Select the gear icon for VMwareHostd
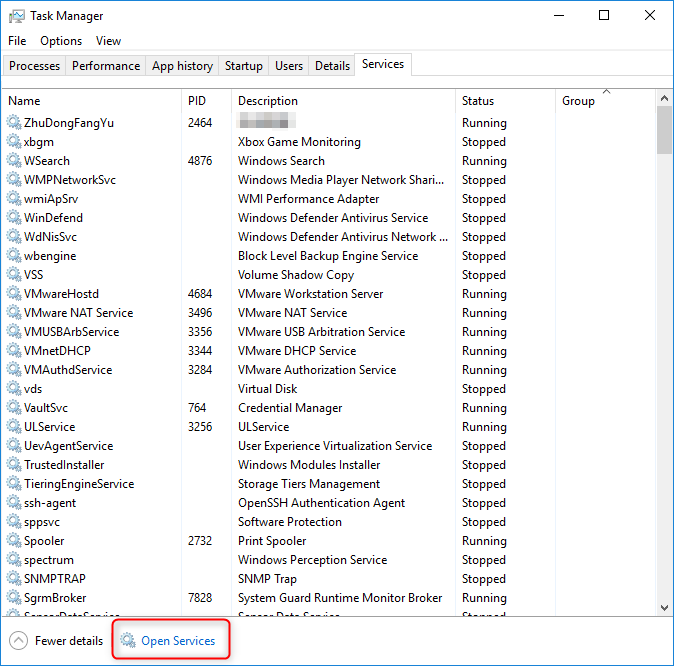The image size is (674, 666). pos(14,294)
